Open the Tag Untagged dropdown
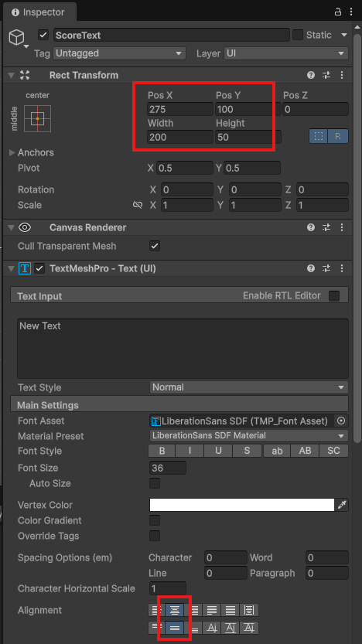The height and width of the screenshot is (644, 362). (120, 53)
